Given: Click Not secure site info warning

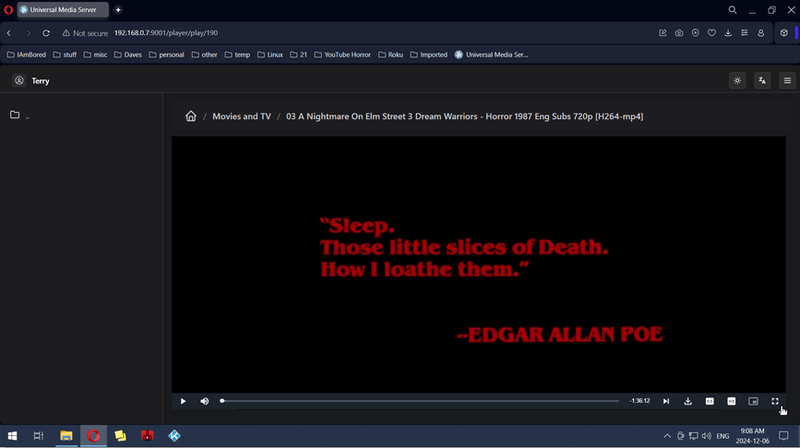Looking at the screenshot, I should click(85, 33).
